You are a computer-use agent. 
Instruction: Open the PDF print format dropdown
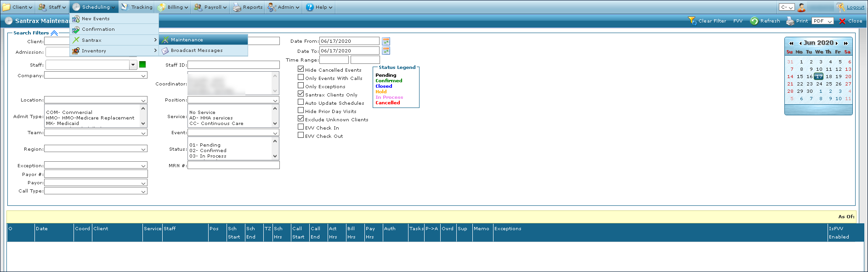[x=829, y=21]
